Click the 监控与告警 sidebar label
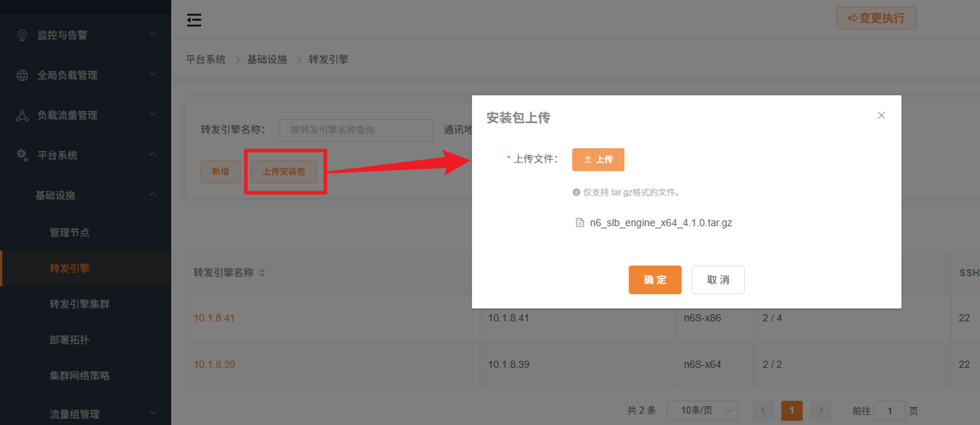The width and height of the screenshot is (980, 425). coord(63,36)
